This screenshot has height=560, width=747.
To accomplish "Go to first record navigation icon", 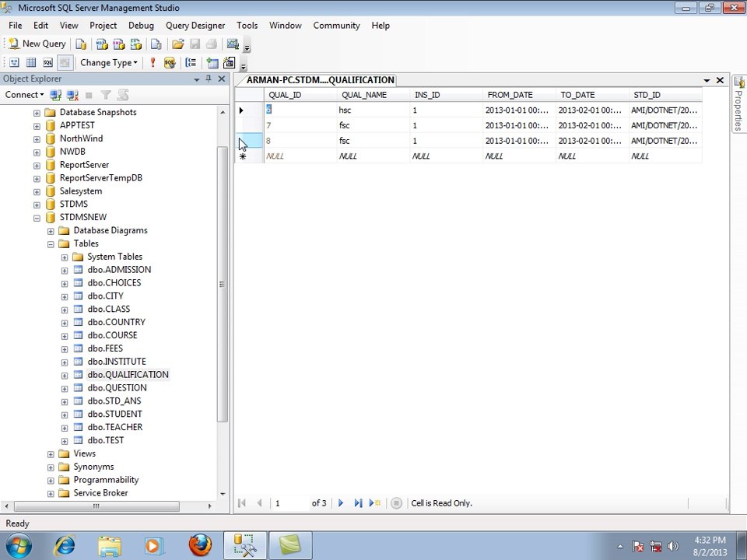I will (242, 503).
